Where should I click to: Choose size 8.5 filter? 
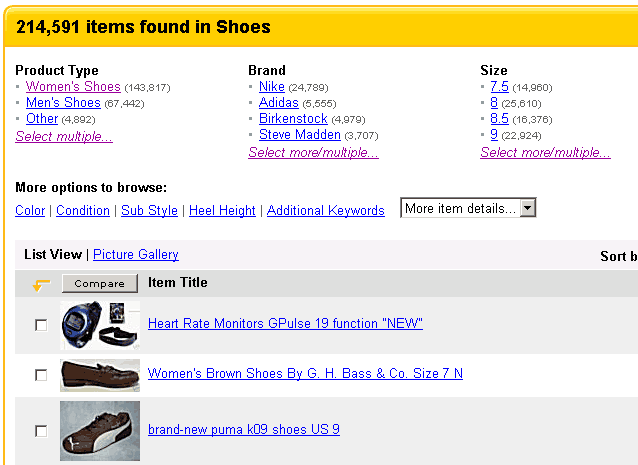499,119
